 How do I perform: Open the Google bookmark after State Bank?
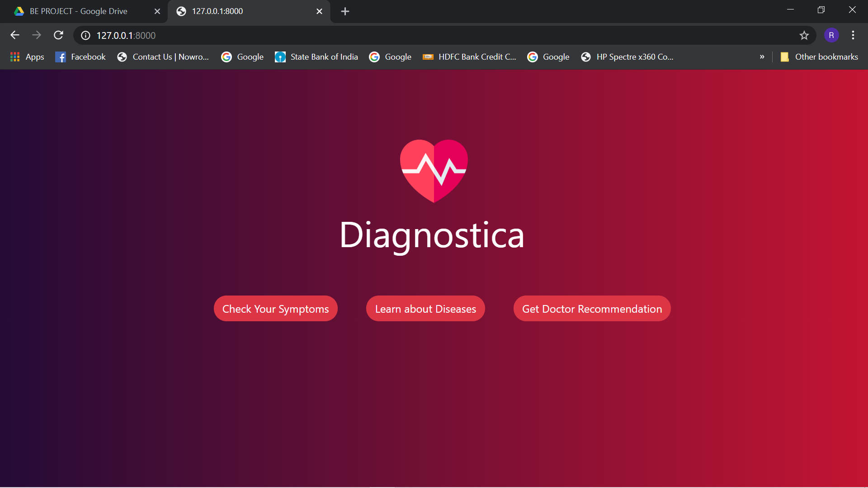[390, 57]
